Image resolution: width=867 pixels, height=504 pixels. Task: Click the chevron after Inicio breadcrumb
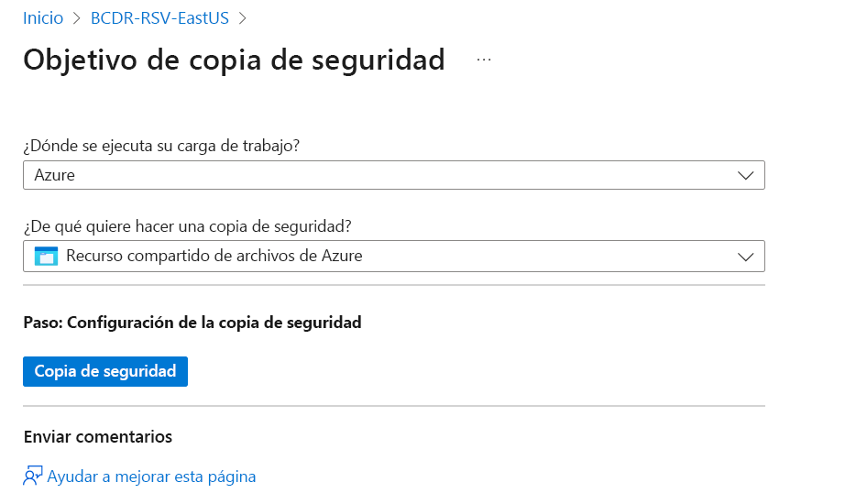point(77,17)
